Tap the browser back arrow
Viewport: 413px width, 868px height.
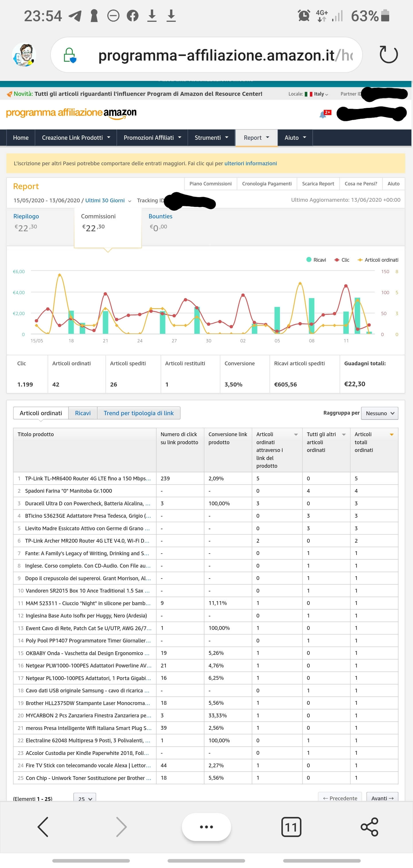pos(43,827)
